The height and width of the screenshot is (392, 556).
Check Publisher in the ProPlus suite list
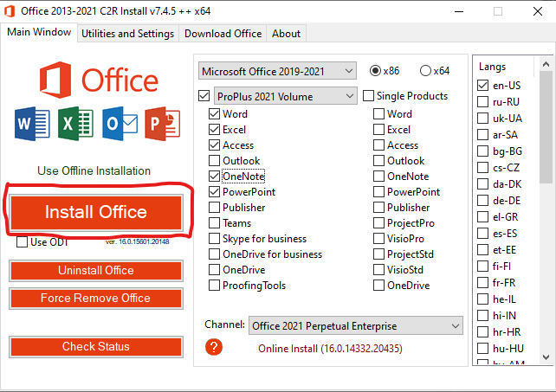point(214,208)
